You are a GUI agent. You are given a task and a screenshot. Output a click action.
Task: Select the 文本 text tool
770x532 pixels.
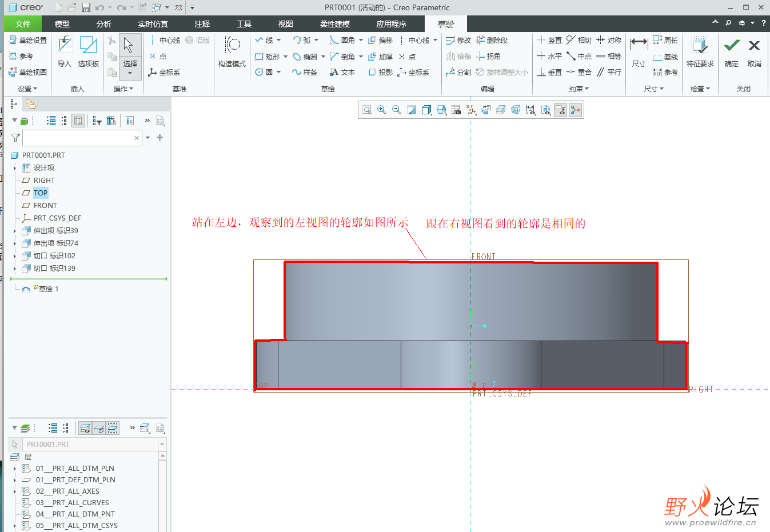(x=342, y=73)
